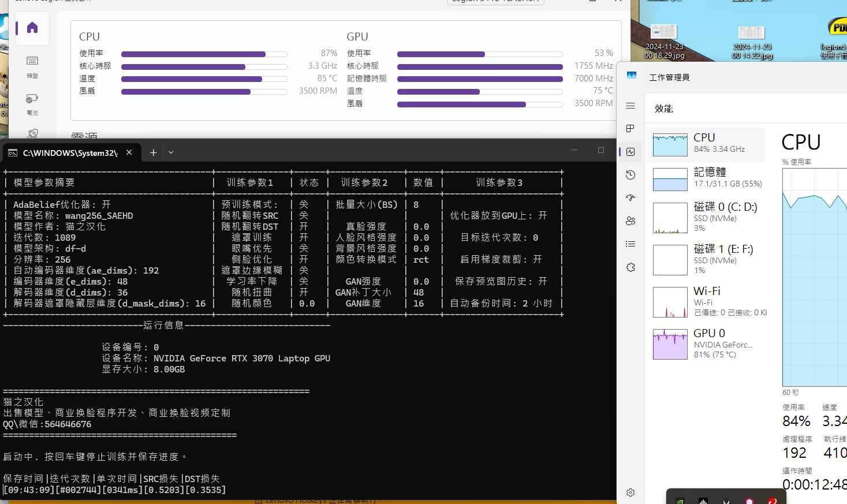Open Services icon in Task Manager sidebar
Image resolution: width=847 pixels, height=504 pixels.
630,267
